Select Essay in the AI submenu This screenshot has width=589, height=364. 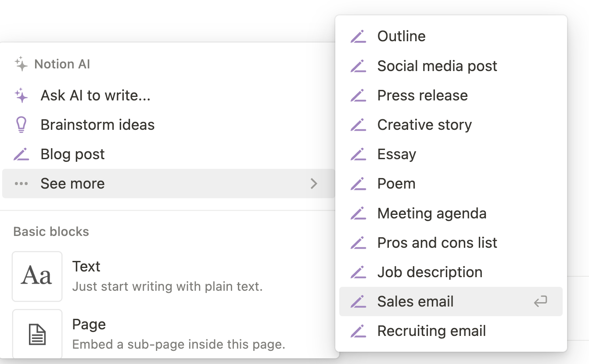[397, 154]
